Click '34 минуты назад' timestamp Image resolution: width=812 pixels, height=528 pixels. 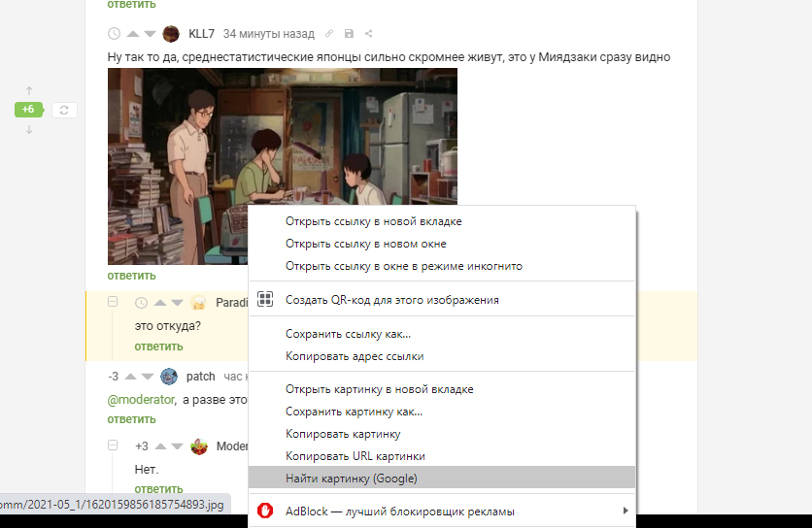point(269,34)
